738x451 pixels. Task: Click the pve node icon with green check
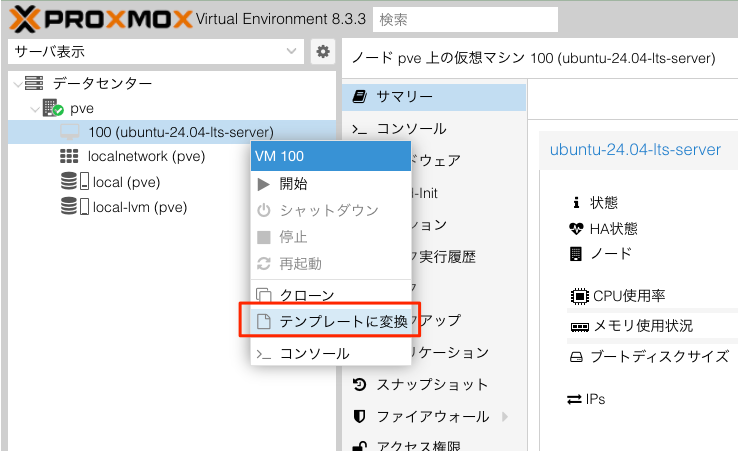[53, 108]
